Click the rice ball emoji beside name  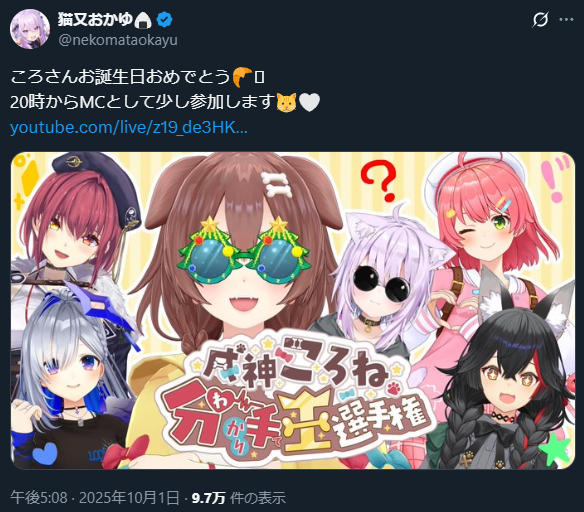143,20
